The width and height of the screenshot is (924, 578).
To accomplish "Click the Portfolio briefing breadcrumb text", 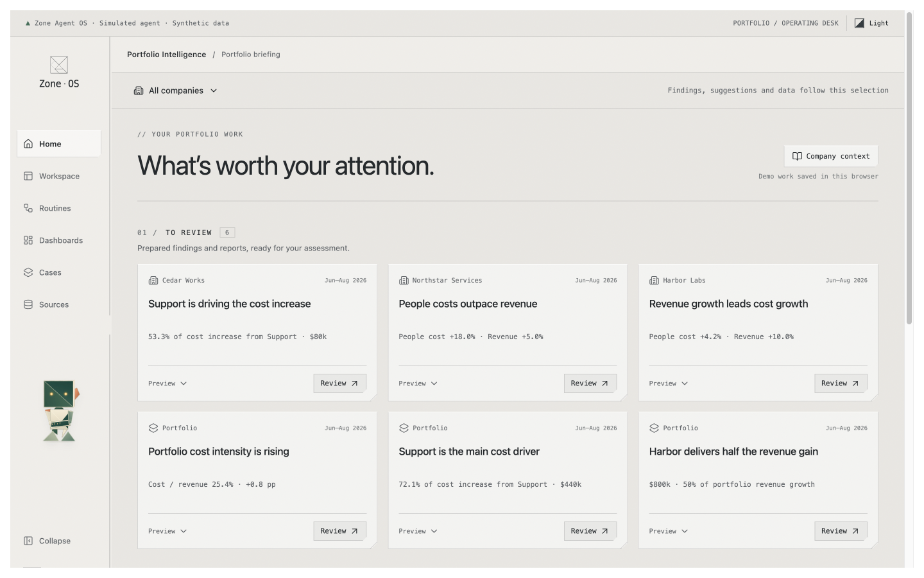I will [251, 55].
